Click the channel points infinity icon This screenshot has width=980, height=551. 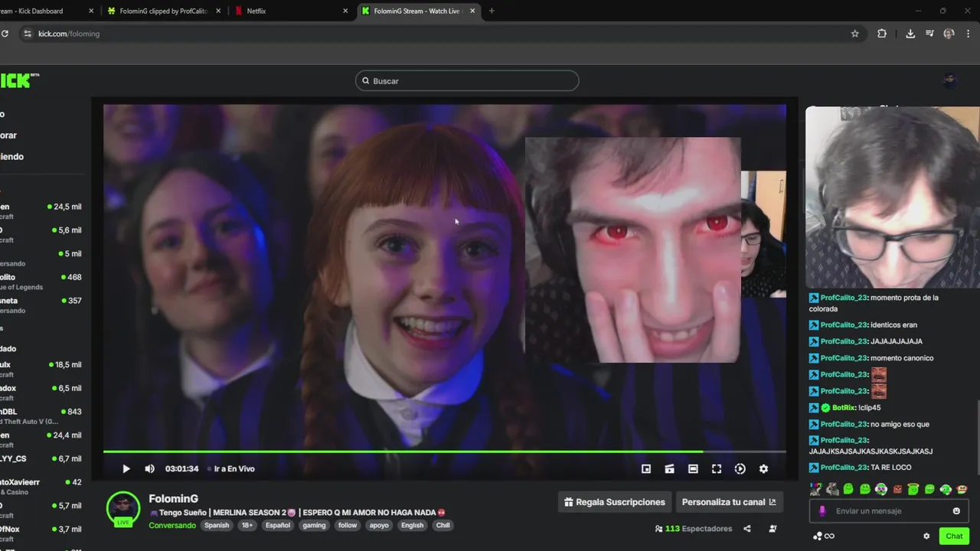pyautogui.click(x=824, y=536)
